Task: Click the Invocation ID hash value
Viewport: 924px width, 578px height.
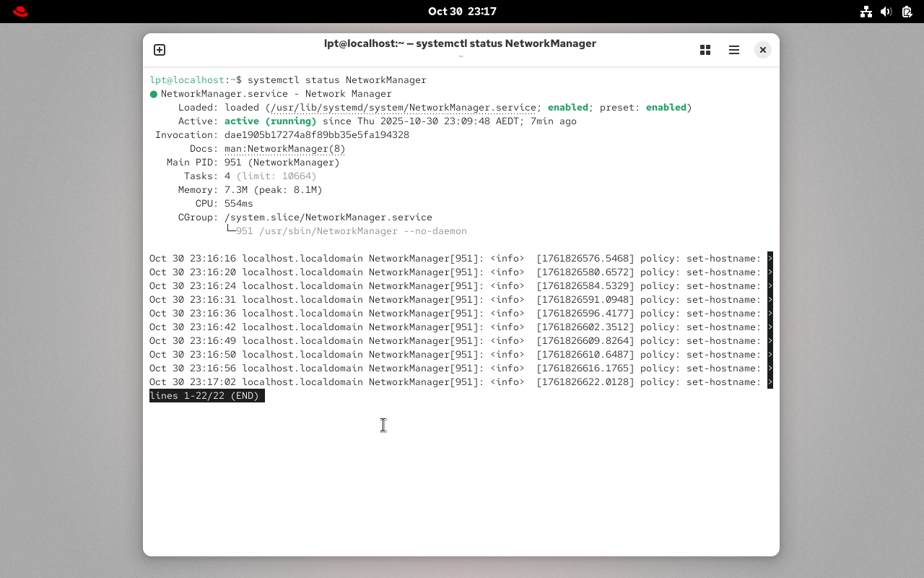Action: click(x=316, y=135)
